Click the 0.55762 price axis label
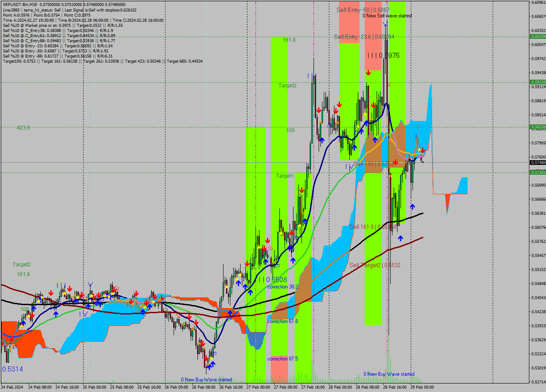546x392 pixels. tap(538, 242)
